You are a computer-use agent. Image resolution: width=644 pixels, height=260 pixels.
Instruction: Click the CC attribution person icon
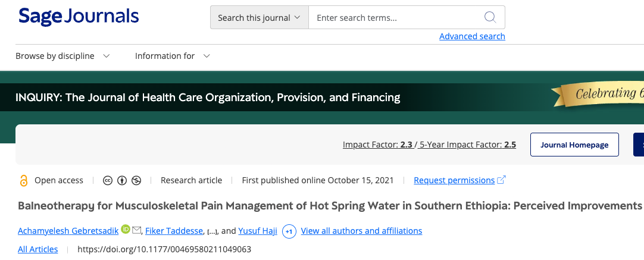[x=122, y=180]
